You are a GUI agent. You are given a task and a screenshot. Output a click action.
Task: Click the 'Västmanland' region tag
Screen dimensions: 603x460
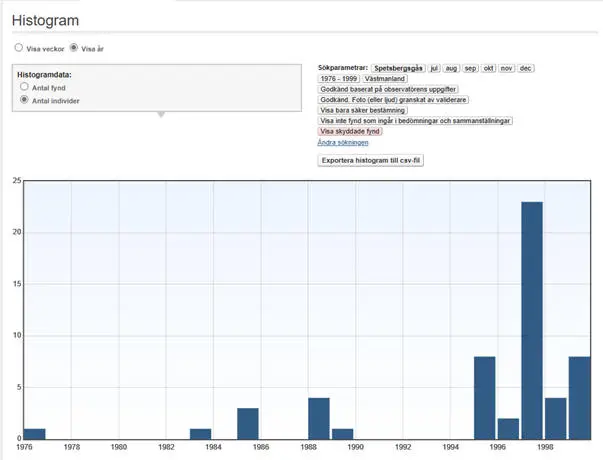click(x=384, y=78)
